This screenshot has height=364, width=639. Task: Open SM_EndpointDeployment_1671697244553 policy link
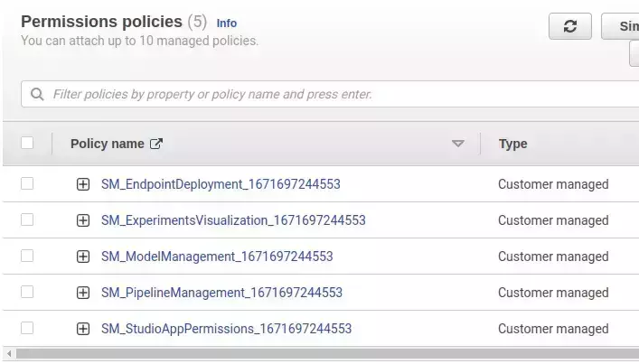tap(221, 184)
